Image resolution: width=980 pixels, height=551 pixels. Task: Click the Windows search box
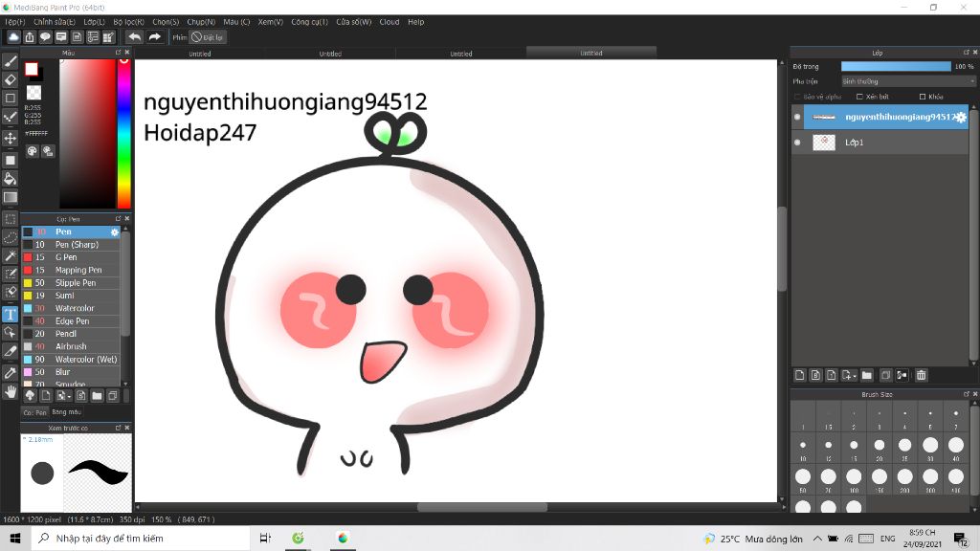[141, 538]
